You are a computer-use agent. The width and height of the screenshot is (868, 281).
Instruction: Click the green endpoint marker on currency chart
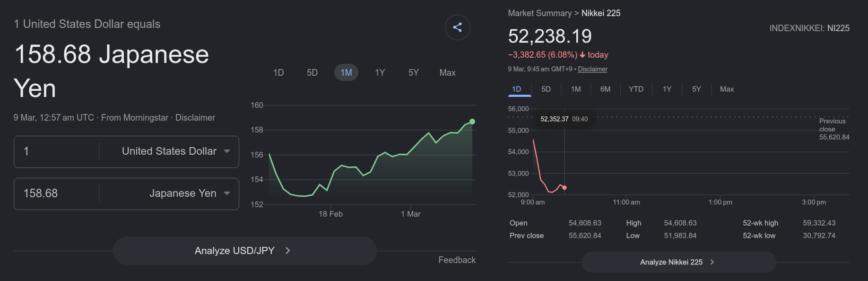click(472, 122)
